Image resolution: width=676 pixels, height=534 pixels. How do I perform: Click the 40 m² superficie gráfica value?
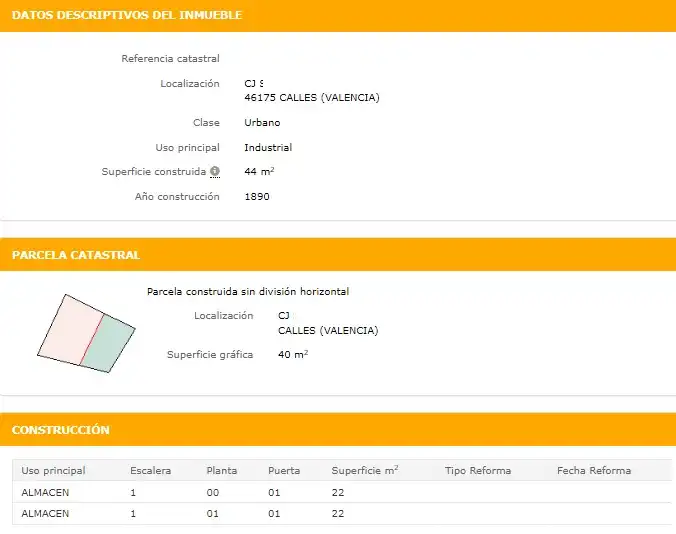coord(293,354)
